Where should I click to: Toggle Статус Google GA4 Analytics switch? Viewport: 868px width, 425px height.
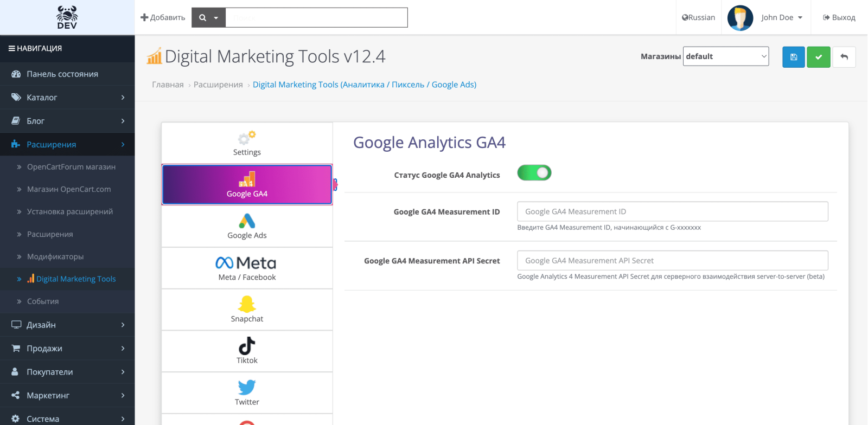(534, 173)
